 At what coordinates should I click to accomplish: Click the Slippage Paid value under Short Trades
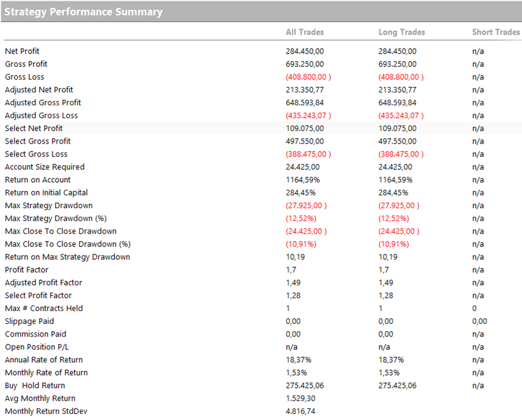pos(479,321)
